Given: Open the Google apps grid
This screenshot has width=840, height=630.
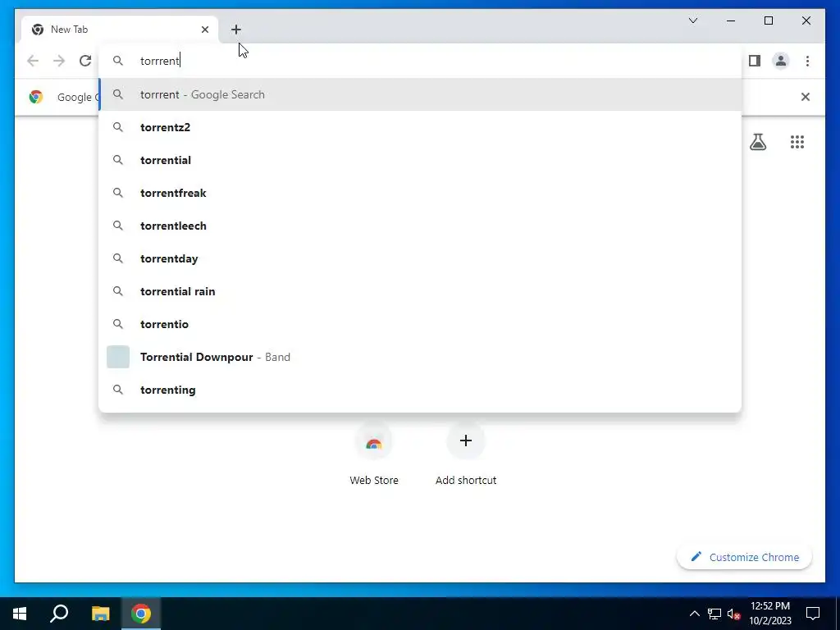Looking at the screenshot, I should (x=797, y=142).
